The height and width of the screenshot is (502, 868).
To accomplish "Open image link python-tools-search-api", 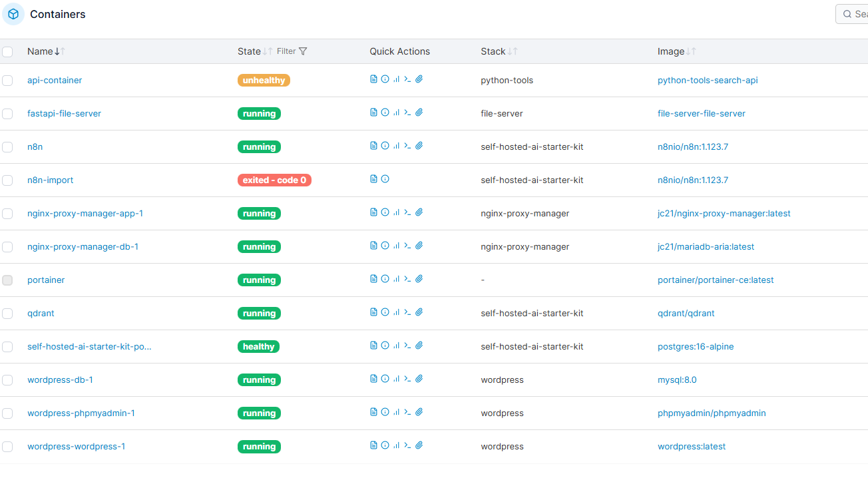I will tap(708, 81).
